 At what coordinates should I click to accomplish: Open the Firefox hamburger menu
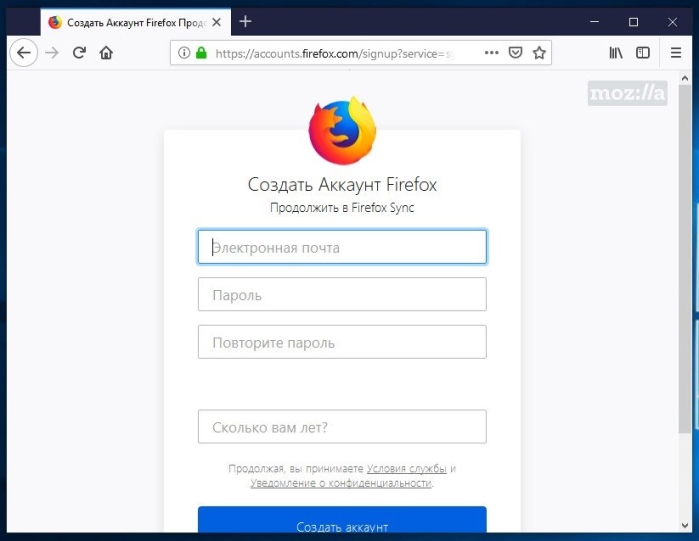point(676,53)
